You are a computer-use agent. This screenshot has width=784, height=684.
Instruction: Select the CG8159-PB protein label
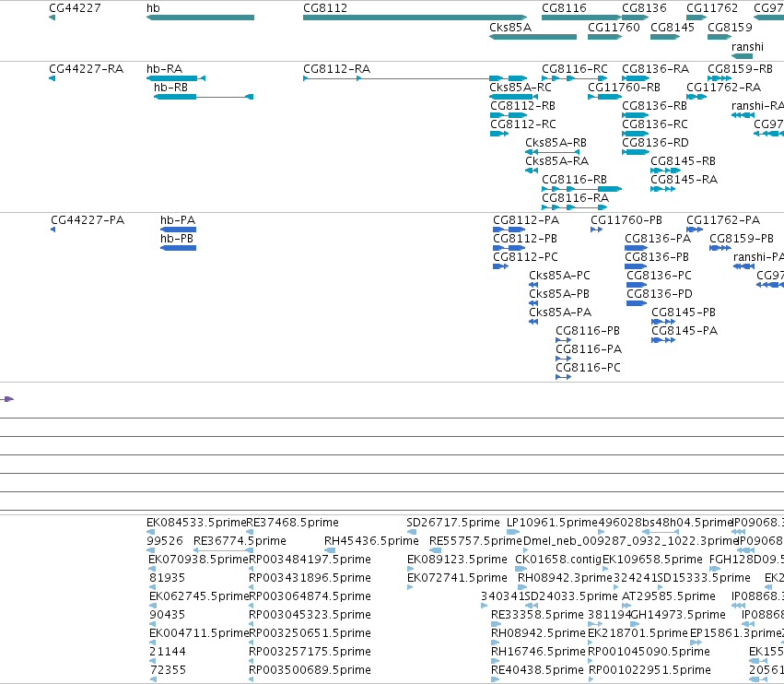pos(742,239)
